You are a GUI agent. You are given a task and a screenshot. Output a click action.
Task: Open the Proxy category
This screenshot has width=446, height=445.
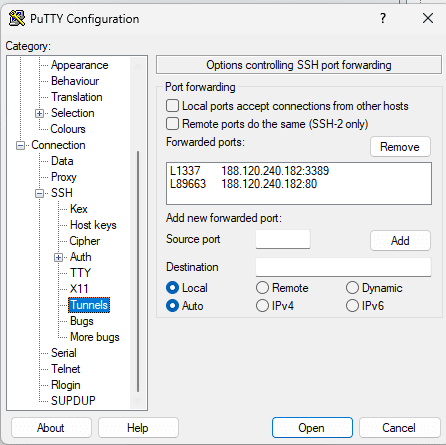tap(64, 177)
